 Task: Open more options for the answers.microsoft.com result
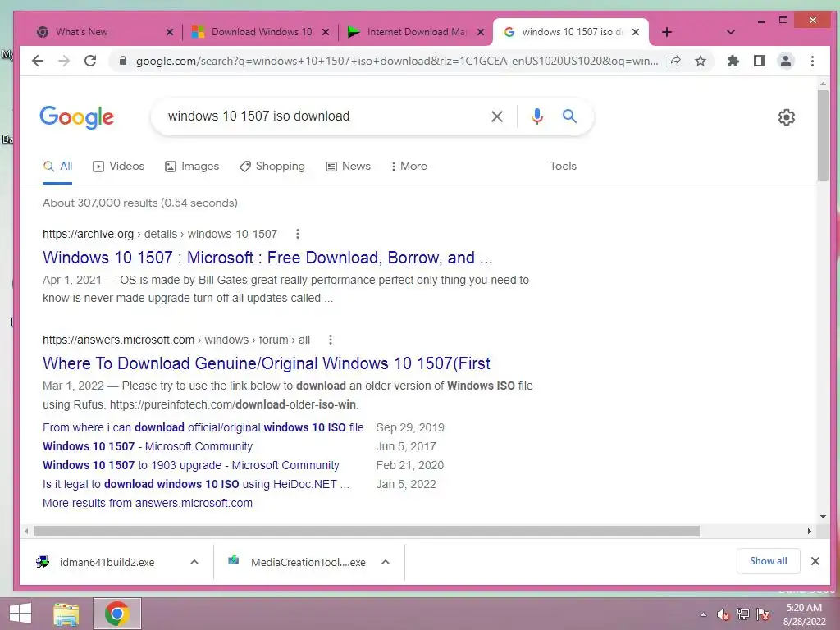[331, 340]
